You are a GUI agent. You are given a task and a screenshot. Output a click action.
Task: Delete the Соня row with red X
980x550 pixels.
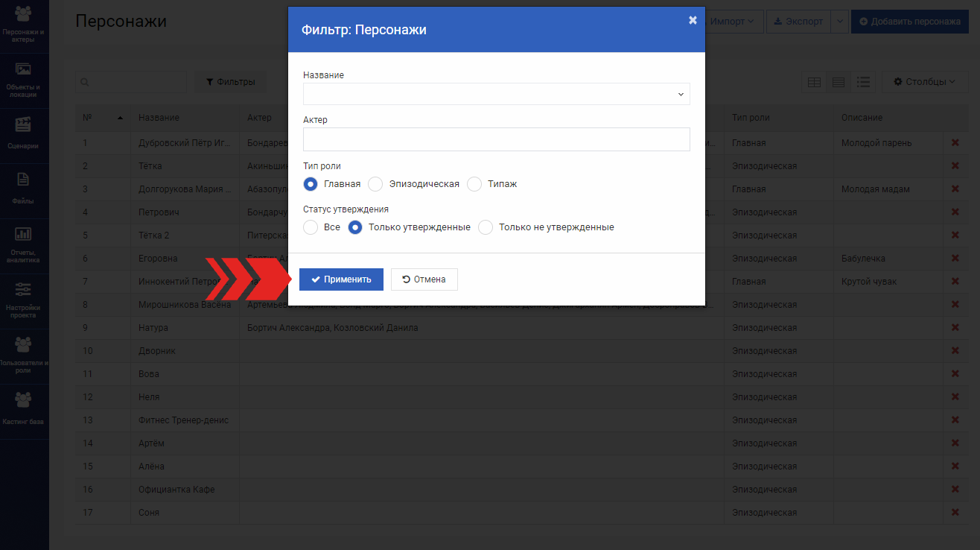pyautogui.click(x=955, y=512)
